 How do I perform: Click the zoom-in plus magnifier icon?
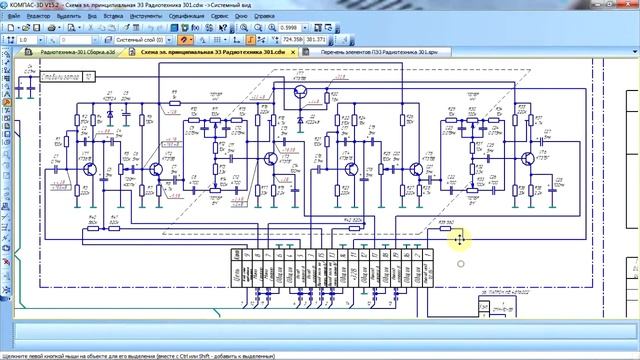272,28
